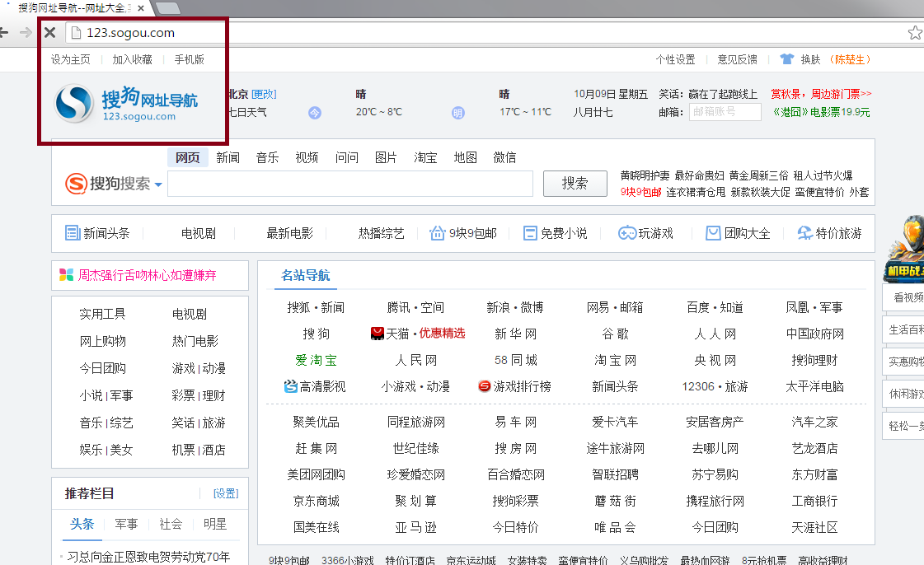This screenshot has width=924, height=565.
Task: Switch to the 新闻 search tab
Action: pyautogui.click(x=227, y=157)
